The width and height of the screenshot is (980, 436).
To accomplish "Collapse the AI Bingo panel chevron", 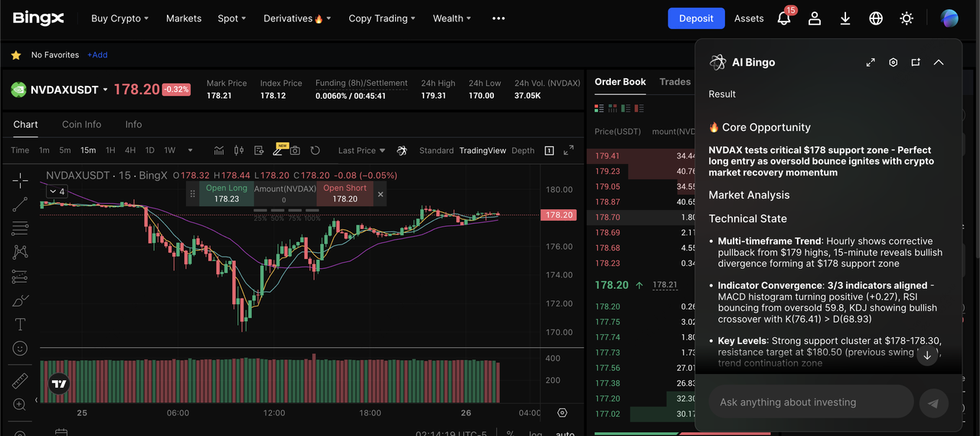I will coord(939,62).
